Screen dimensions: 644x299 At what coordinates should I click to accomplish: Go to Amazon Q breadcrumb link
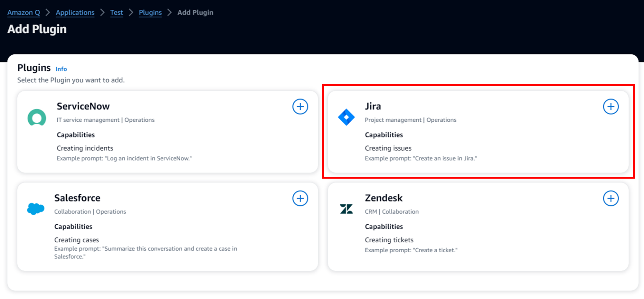pos(24,13)
